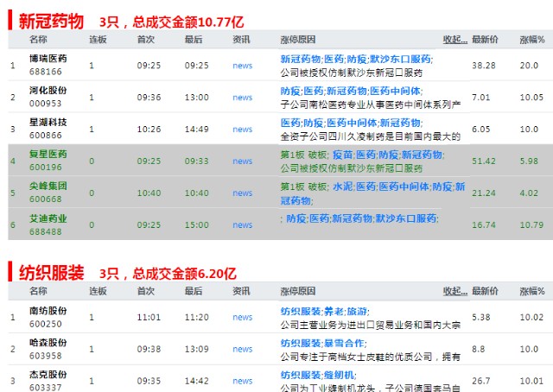Screen dimensions: 553x392
Task: Click 新冠药物 section heading
Action: 51,21
